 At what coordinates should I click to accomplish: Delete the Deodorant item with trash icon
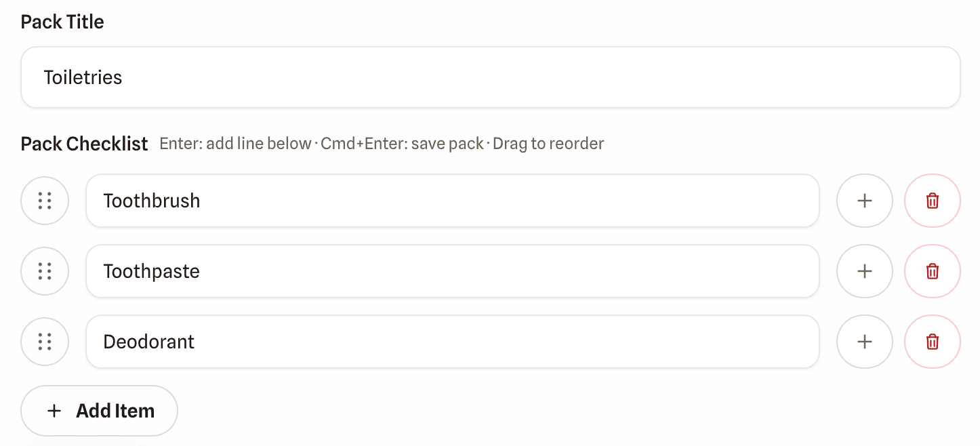tap(933, 342)
